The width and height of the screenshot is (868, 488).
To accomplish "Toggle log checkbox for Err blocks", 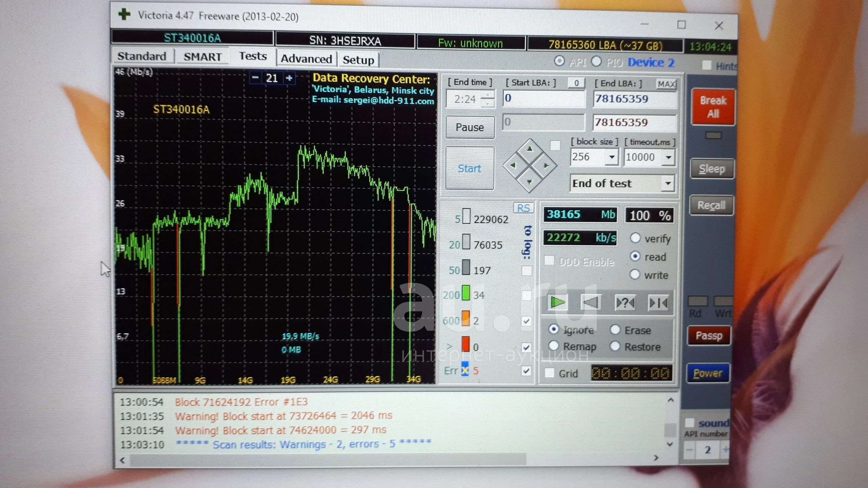I will [526, 371].
